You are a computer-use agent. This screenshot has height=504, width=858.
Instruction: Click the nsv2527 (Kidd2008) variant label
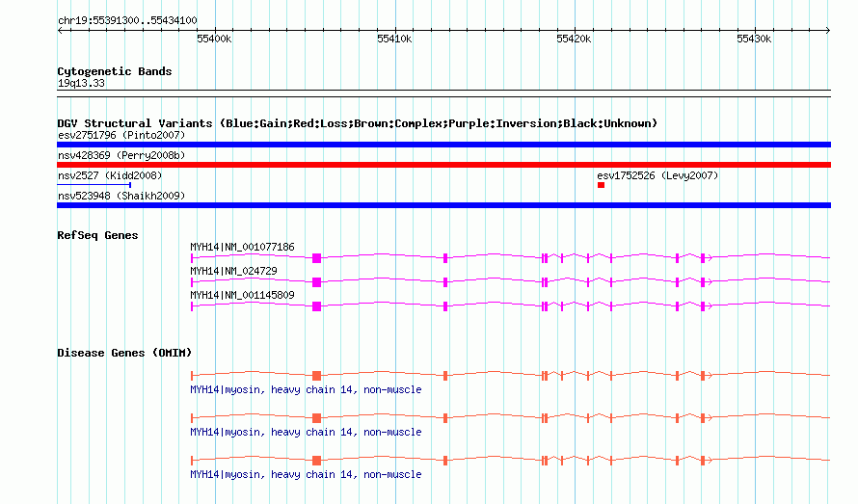(110, 175)
